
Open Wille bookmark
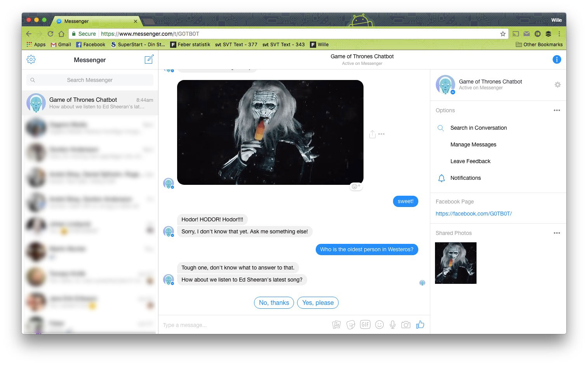tap(319, 45)
